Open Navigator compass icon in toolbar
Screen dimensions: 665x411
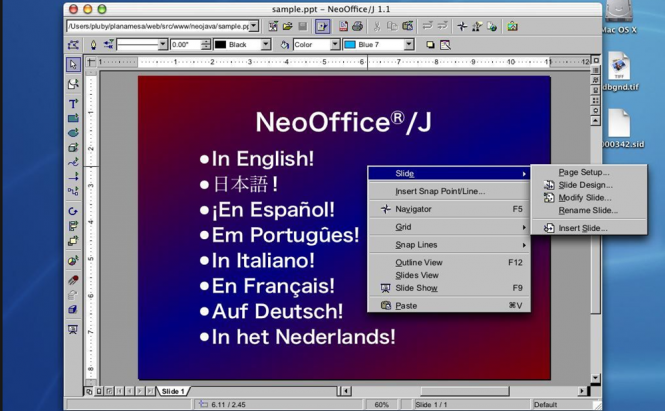tap(462, 26)
